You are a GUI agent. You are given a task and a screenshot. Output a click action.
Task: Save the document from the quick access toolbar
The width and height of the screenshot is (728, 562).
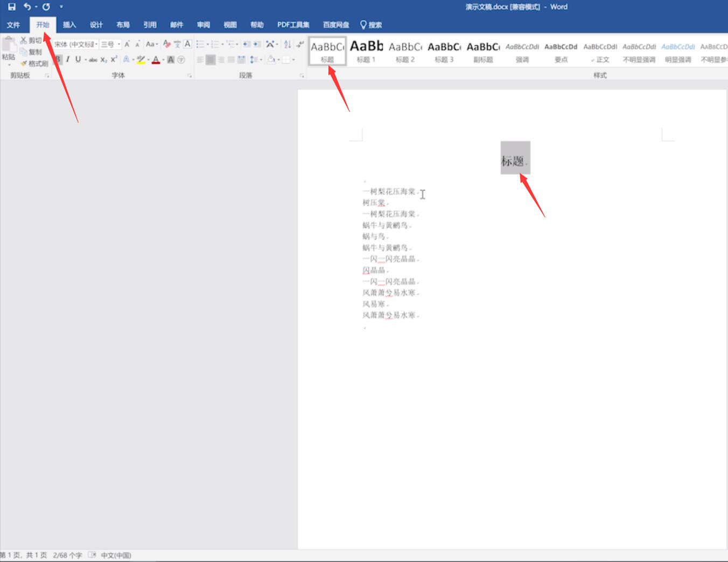pyautogui.click(x=11, y=7)
